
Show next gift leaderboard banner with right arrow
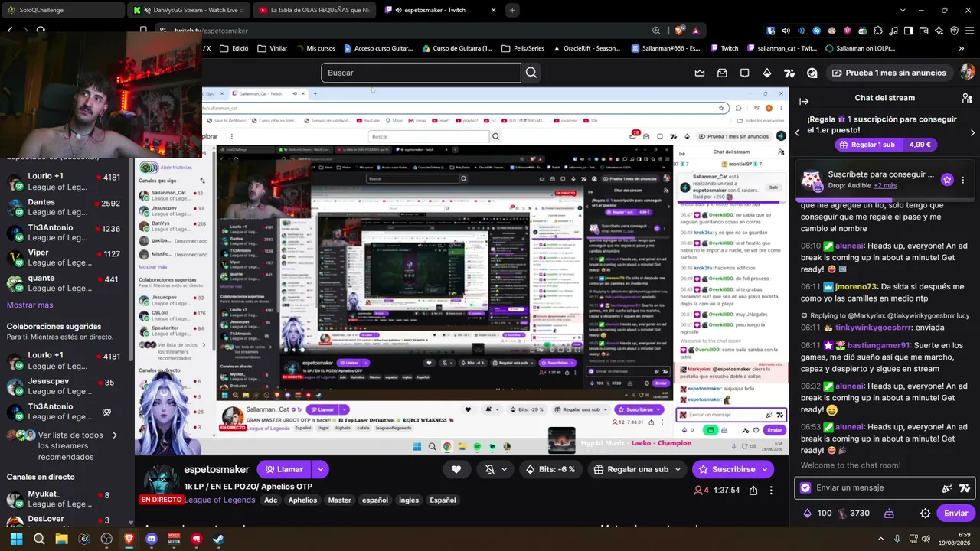pyautogui.click(x=972, y=132)
